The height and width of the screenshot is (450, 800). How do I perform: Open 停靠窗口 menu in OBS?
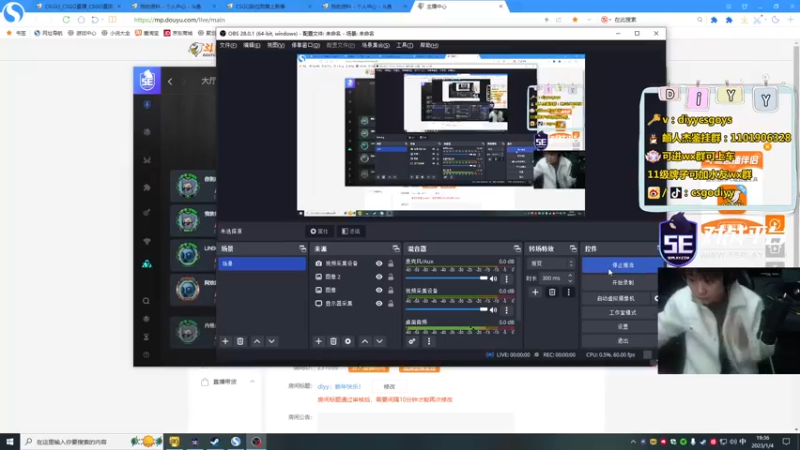click(305, 45)
